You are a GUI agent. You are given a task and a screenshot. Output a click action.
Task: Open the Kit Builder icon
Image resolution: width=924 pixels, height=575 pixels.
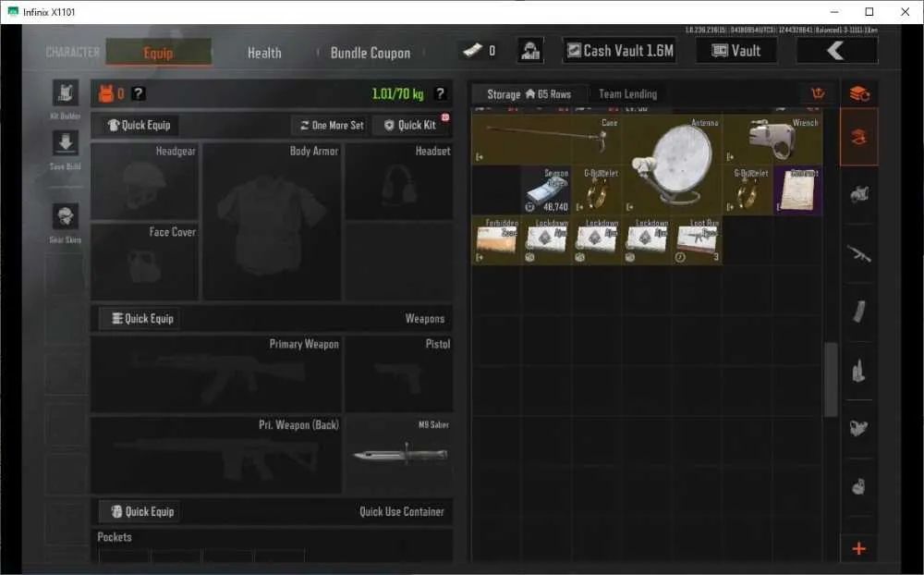tap(66, 93)
